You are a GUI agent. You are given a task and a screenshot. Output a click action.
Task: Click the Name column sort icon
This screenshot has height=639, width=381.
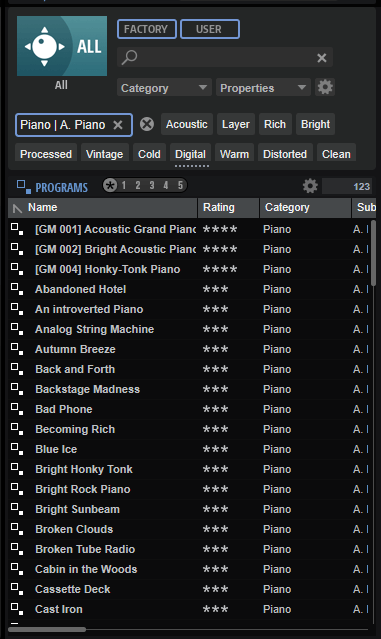(17, 208)
